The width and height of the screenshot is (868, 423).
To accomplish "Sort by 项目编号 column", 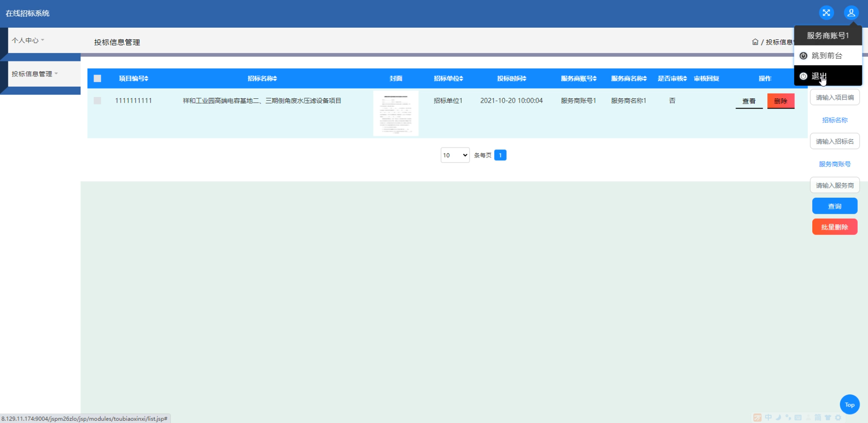I will [x=133, y=78].
